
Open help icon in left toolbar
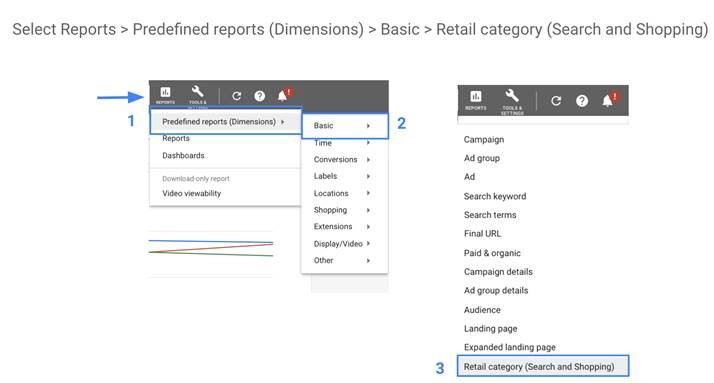[260, 96]
